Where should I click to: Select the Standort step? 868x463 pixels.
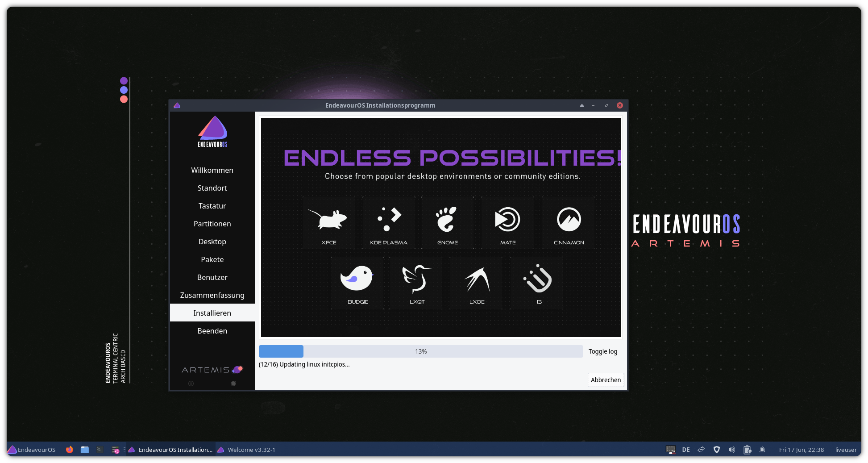pyautogui.click(x=212, y=188)
